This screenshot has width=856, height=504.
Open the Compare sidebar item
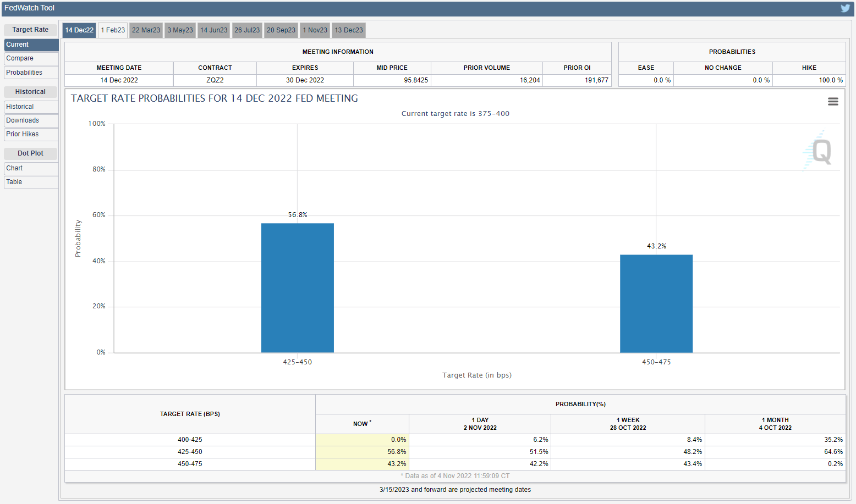(31, 58)
